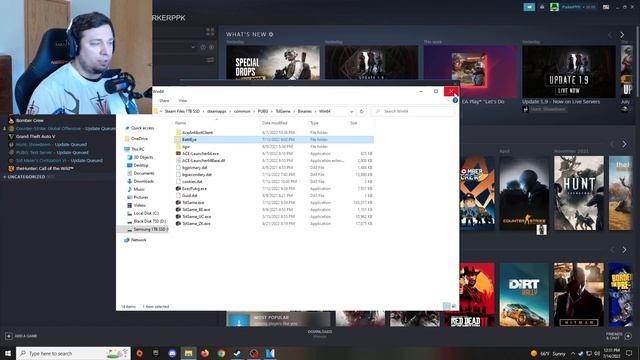This screenshot has height=360, width=640.
Task: Select TslGame_ZK.exe in the file list
Action: 196,223
